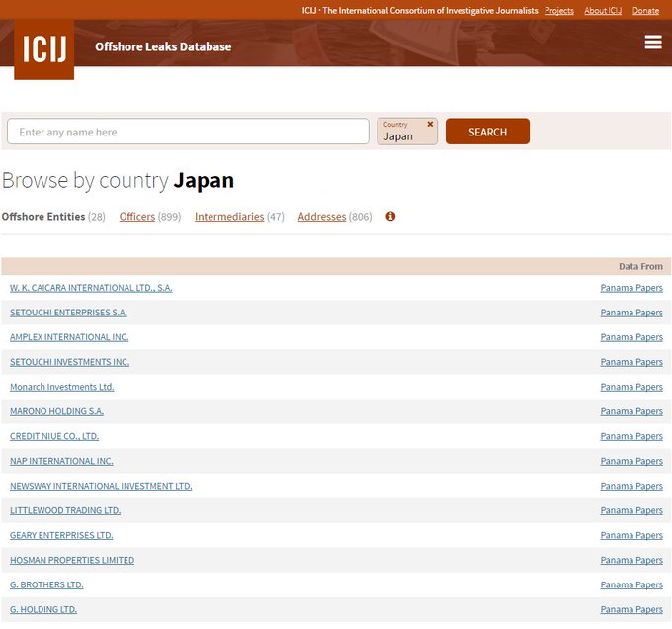Click Panama Papers in NEWSWAY INTERNATIONAL row
Image resolution: width=672 pixels, height=629 pixels.
point(631,486)
